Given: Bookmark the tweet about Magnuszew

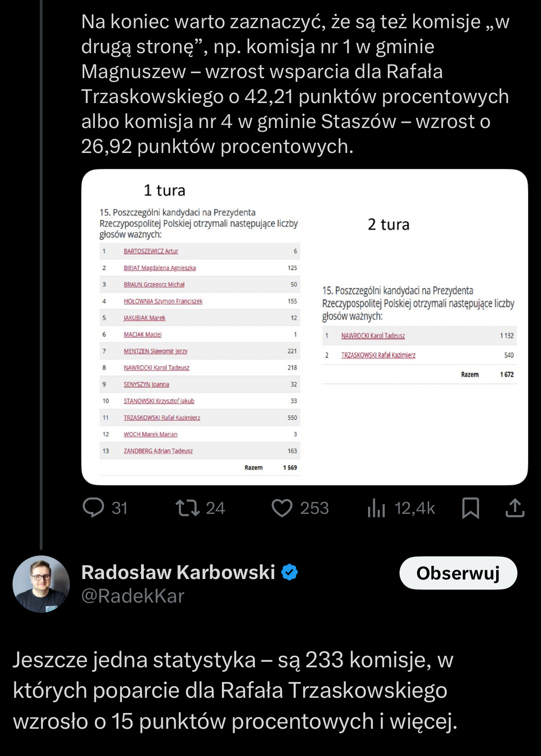Looking at the screenshot, I should [471, 508].
